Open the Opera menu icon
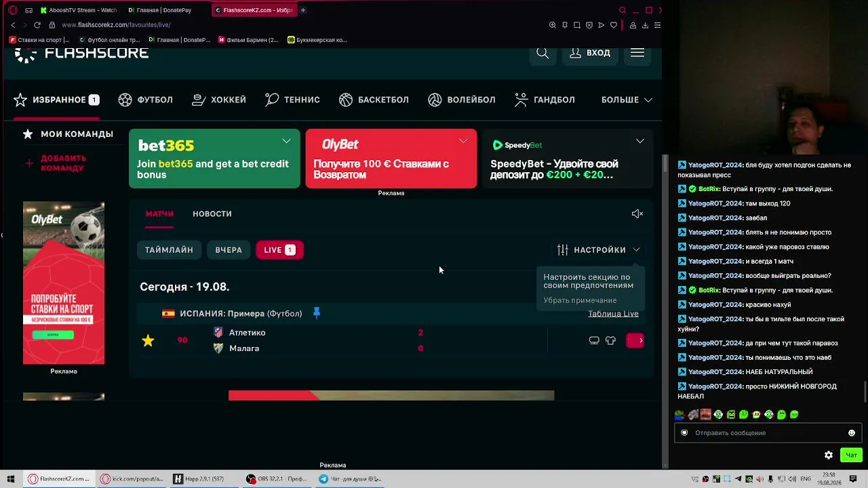 pyautogui.click(x=12, y=10)
